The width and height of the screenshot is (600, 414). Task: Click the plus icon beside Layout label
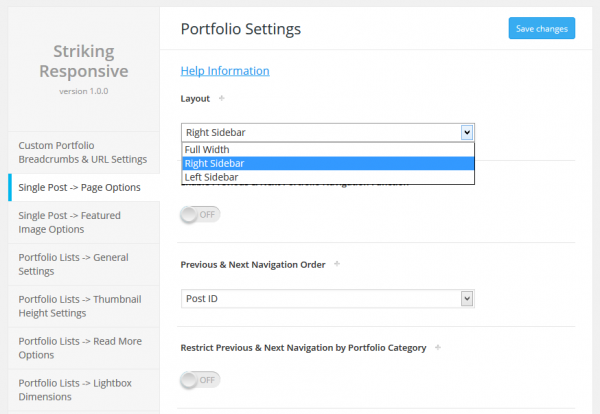tap(221, 98)
